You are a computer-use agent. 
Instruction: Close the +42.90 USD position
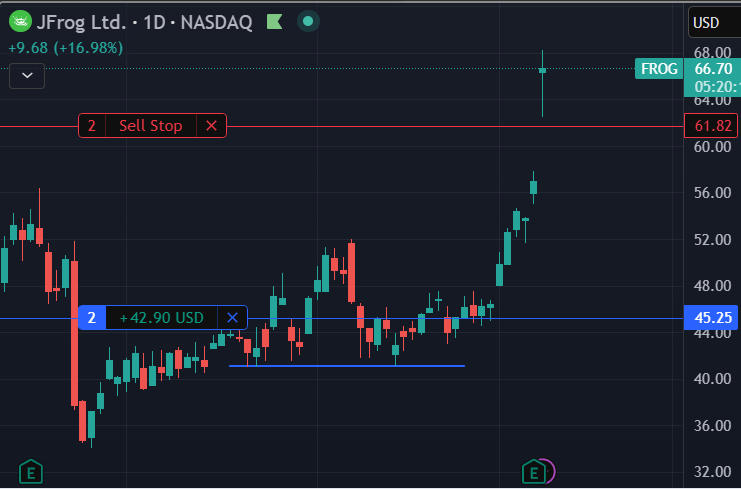232,317
